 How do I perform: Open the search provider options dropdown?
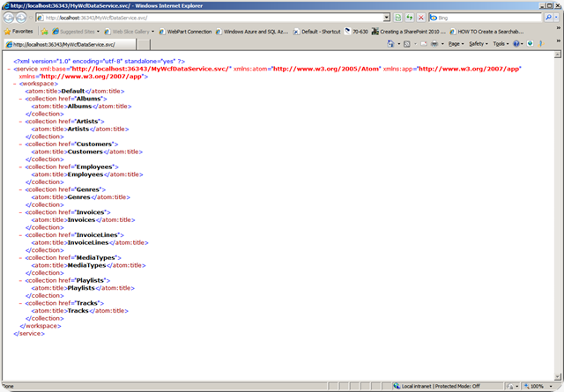[x=556, y=18]
